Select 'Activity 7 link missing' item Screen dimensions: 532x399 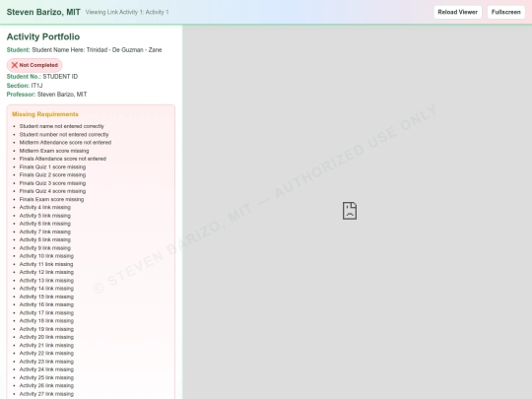pyautogui.click(x=45, y=232)
